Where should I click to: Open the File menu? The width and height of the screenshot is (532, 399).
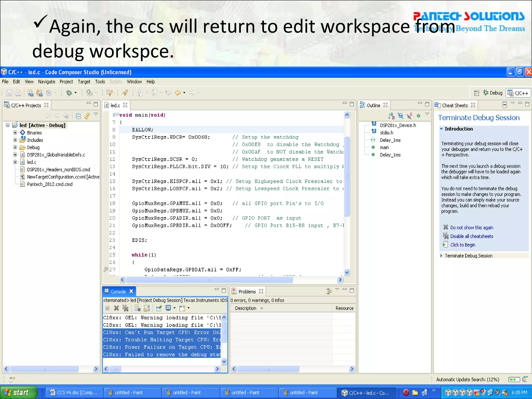(x=5, y=82)
